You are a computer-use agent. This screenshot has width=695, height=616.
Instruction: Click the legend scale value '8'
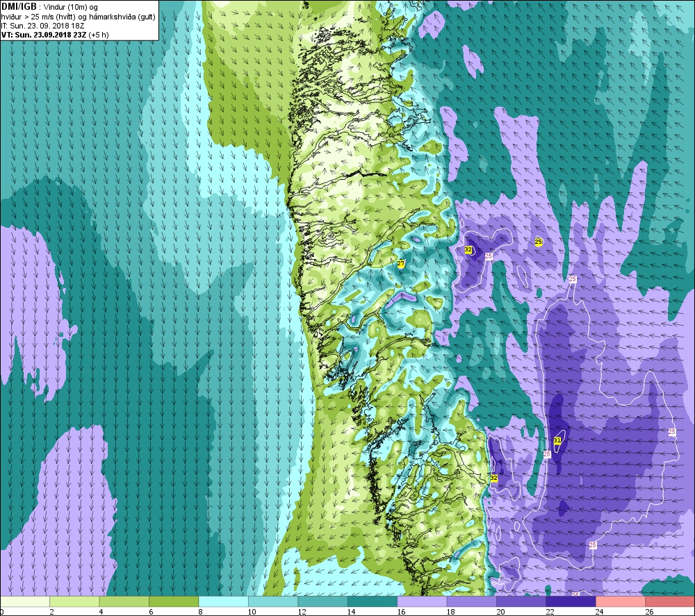coord(201,612)
